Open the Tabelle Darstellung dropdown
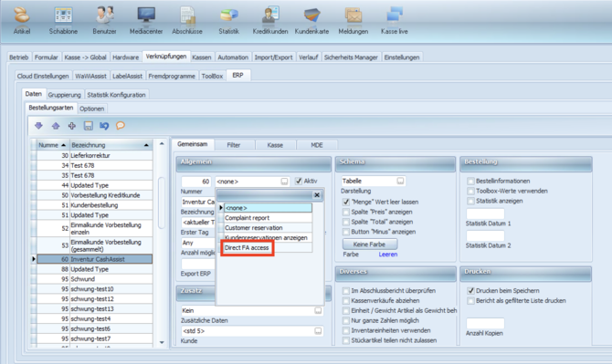 [x=400, y=181]
